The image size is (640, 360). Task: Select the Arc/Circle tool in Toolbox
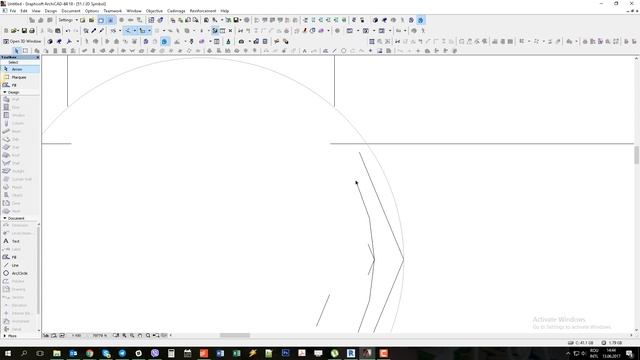click(19, 273)
